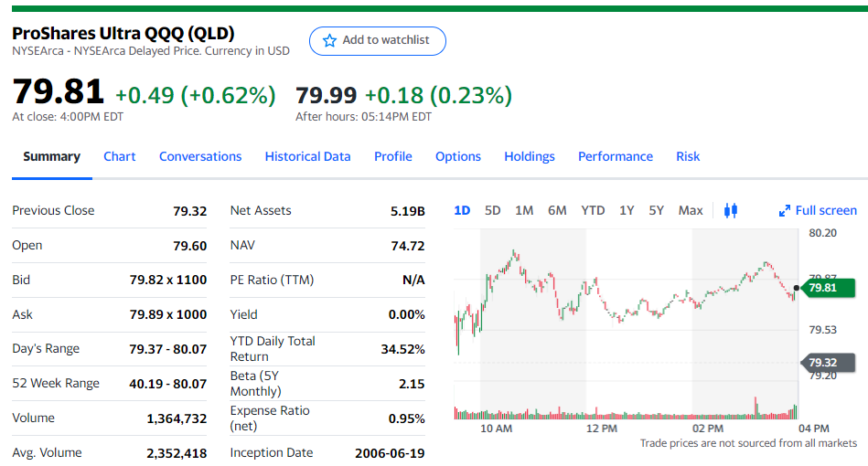Click the Yield value 0.00%
Screen dimensions: 868x466
tap(407, 314)
